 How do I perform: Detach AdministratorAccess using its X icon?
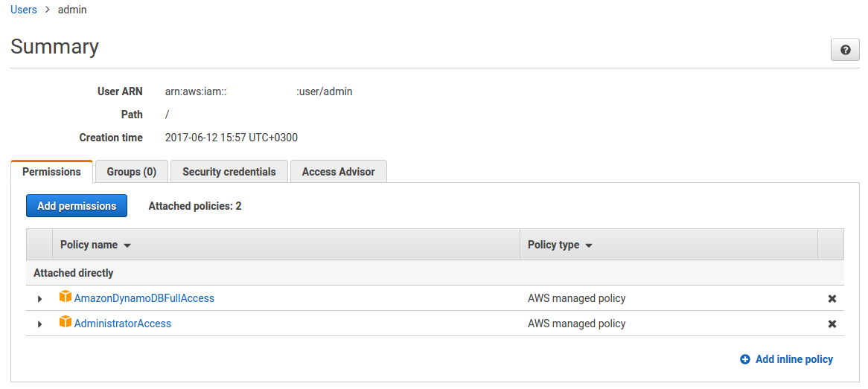point(832,324)
